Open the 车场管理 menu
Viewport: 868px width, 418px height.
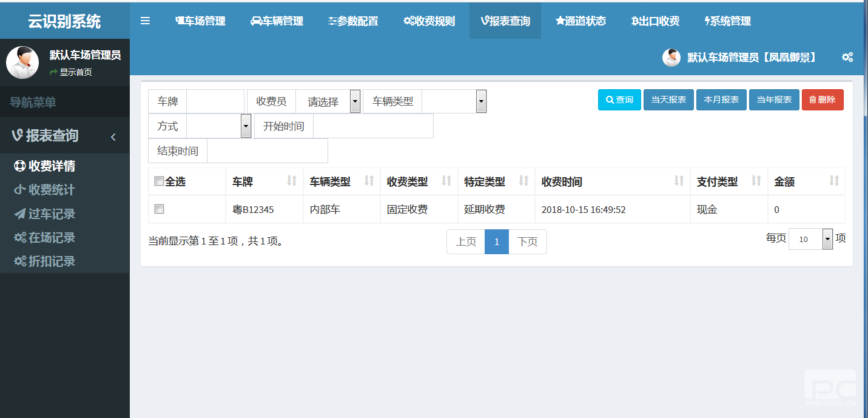click(200, 21)
